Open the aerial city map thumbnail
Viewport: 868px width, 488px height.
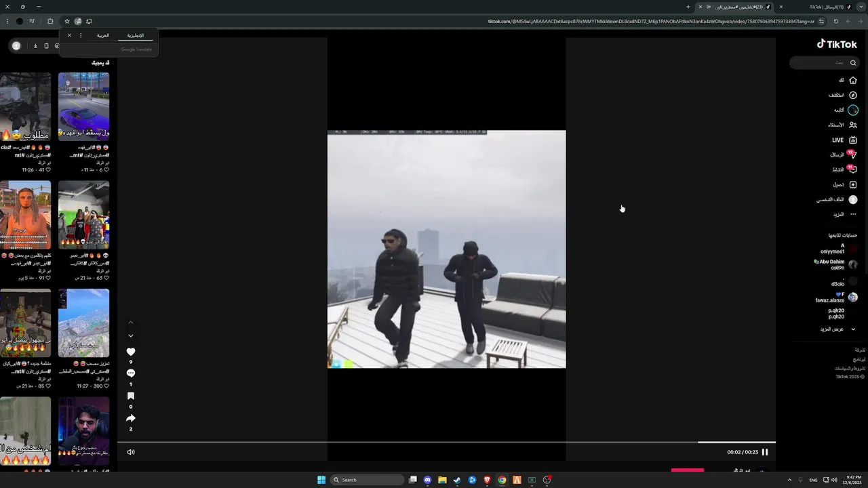pos(83,323)
